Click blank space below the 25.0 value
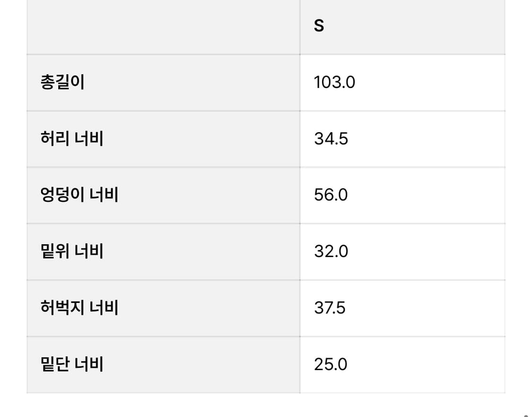 pos(331,405)
